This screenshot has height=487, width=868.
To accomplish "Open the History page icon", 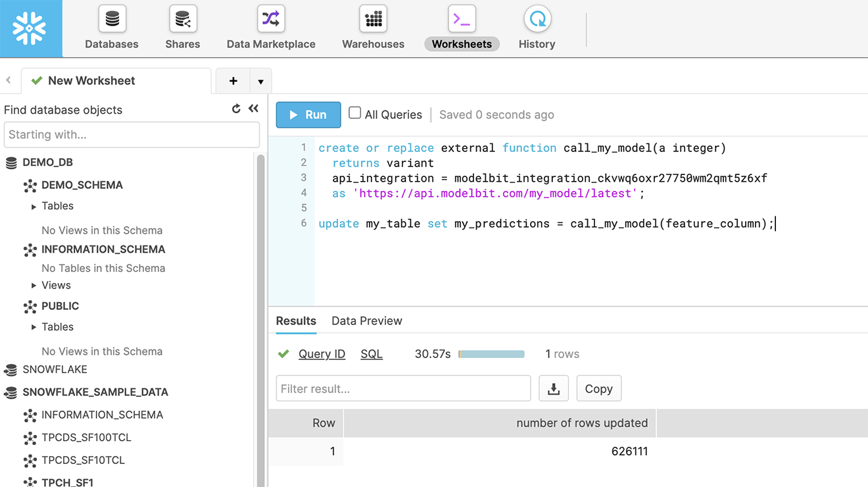I will [537, 20].
